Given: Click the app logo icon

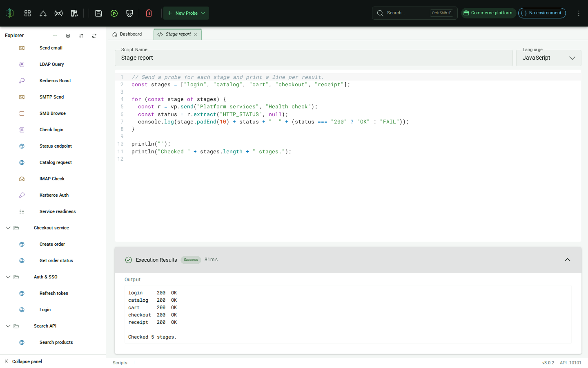Looking at the screenshot, I should tap(10, 13).
